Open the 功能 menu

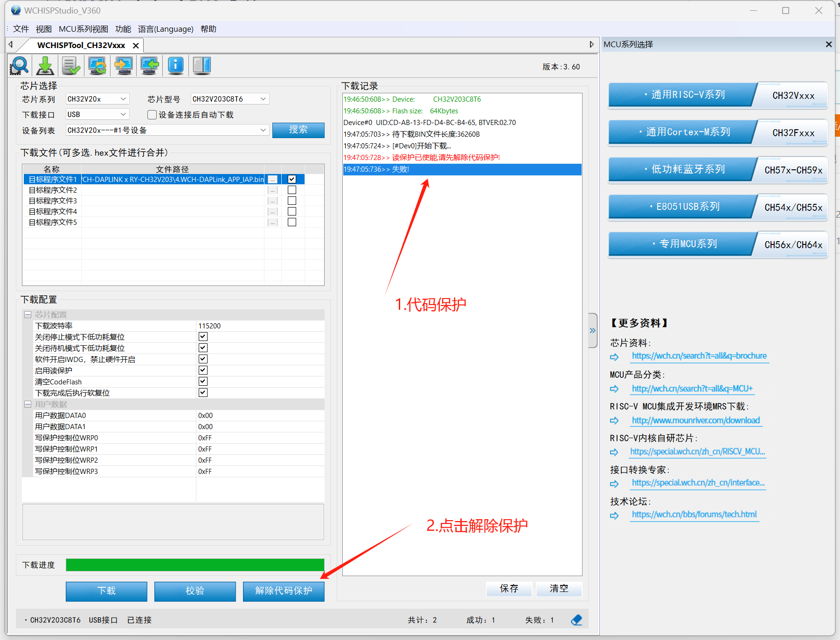point(123,29)
